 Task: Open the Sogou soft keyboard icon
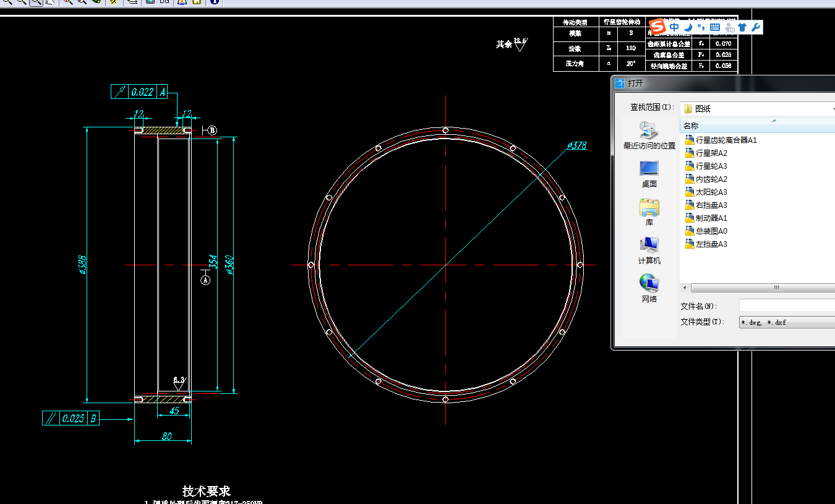(x=714, y=27)
